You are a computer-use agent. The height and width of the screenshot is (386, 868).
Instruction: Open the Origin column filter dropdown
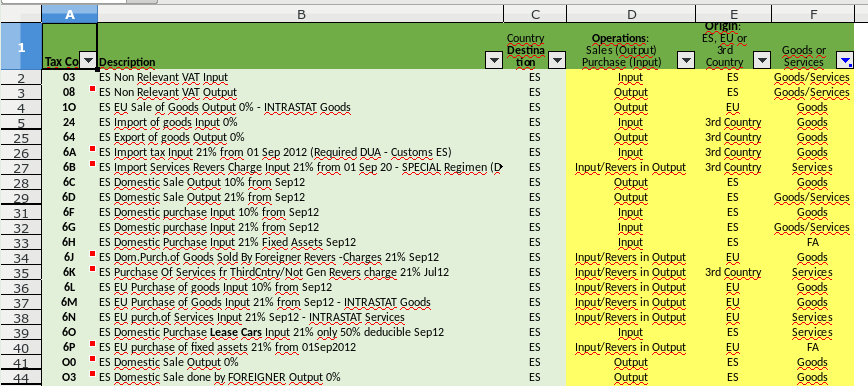pos(763,61)
